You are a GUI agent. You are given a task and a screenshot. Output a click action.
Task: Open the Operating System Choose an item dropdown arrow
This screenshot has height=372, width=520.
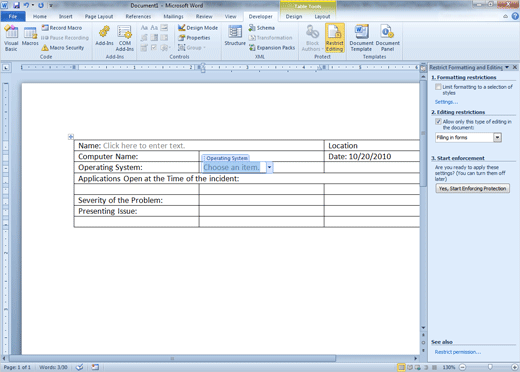[269, 167]
